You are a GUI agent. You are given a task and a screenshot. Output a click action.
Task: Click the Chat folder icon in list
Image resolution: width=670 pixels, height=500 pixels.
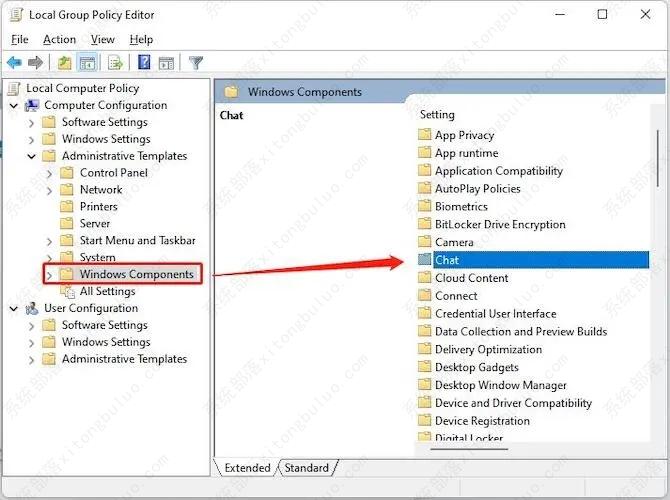[x=424, y=260]
